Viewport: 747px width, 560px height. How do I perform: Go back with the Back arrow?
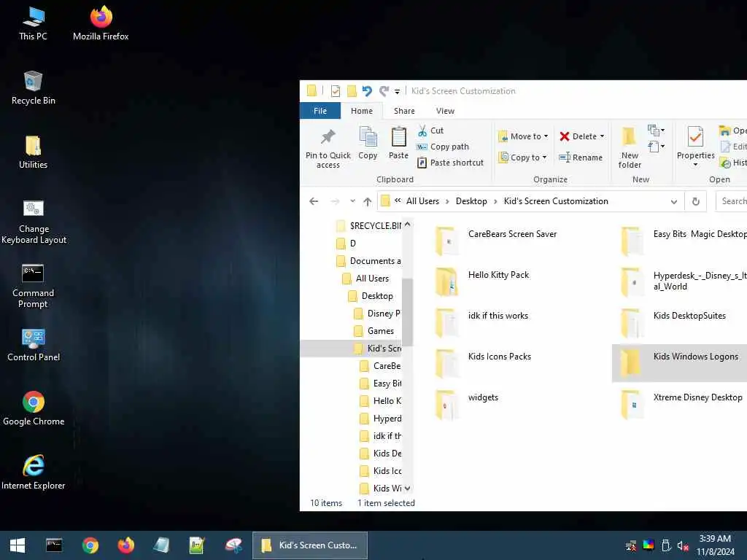tap(314, 201)
